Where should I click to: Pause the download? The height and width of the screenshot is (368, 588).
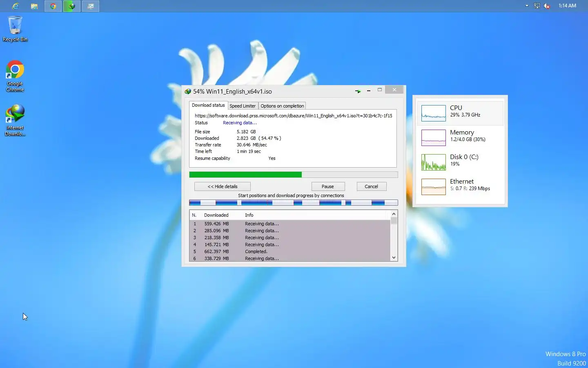pos(328,186)
